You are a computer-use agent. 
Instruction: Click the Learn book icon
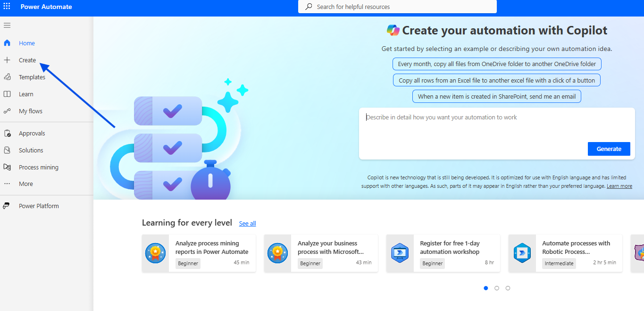point(7,94)
